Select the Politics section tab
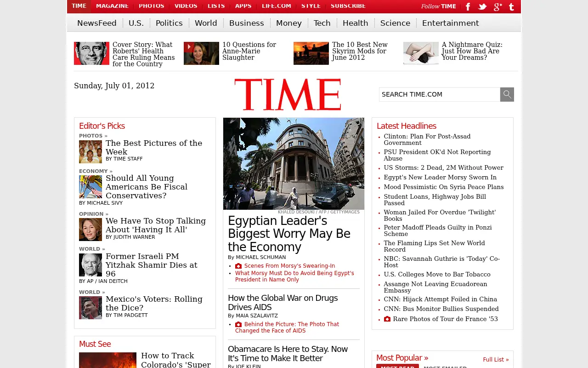588x368 pixels. coord(169,23)
